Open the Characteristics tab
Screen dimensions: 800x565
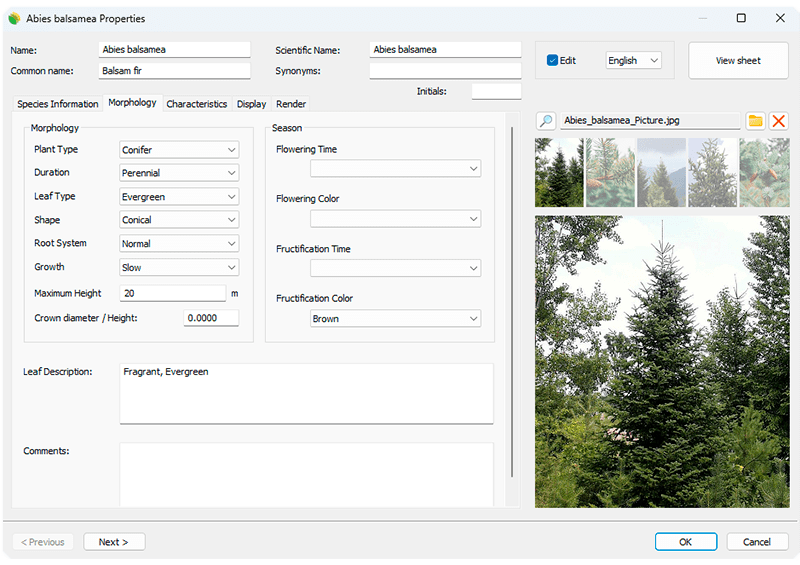coord(196,104)
